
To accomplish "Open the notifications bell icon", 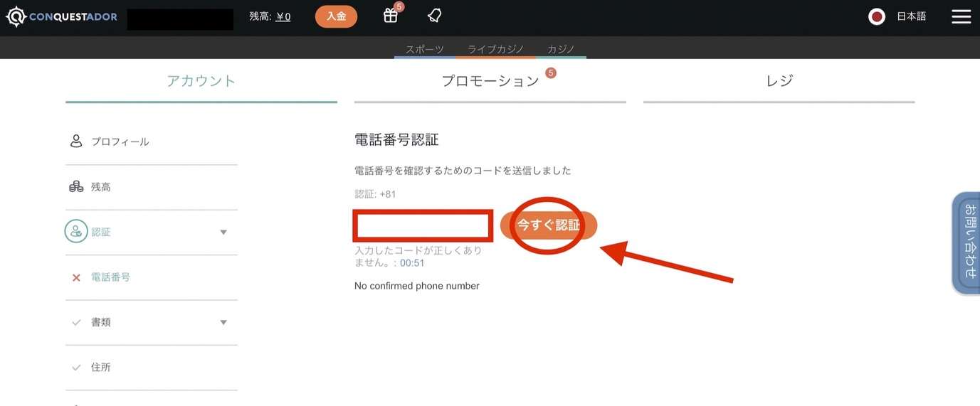I will pos(434,16).
